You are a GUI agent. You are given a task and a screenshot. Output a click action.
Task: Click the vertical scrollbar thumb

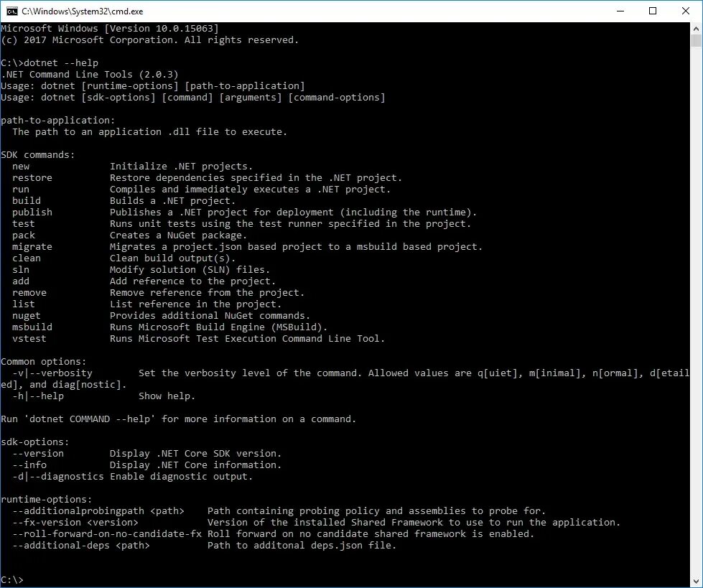point(696,40)
